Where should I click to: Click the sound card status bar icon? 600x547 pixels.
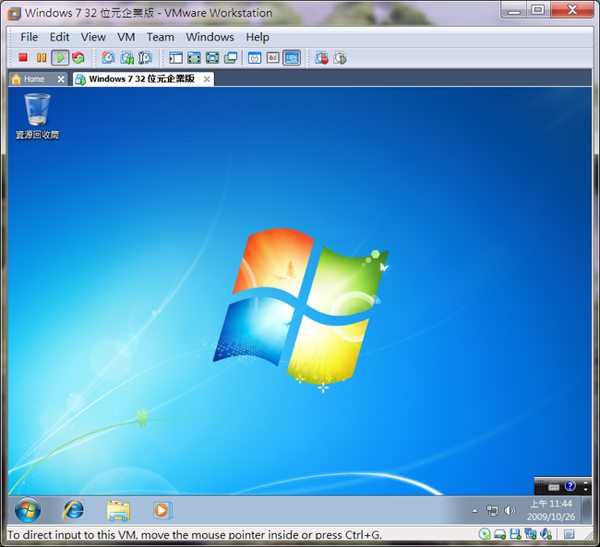[x=546, y=534]
